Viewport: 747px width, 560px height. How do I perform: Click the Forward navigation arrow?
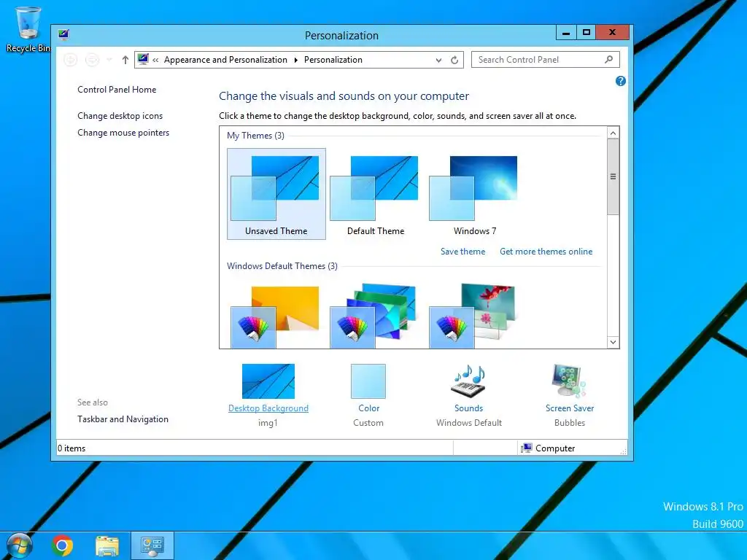92,60
